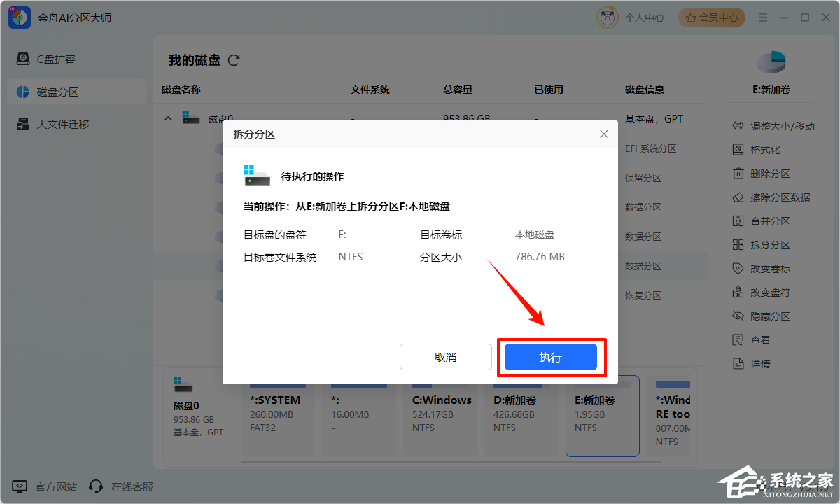
Task: Select the 16.00MB *: partition block
Action: pos(360,416)
